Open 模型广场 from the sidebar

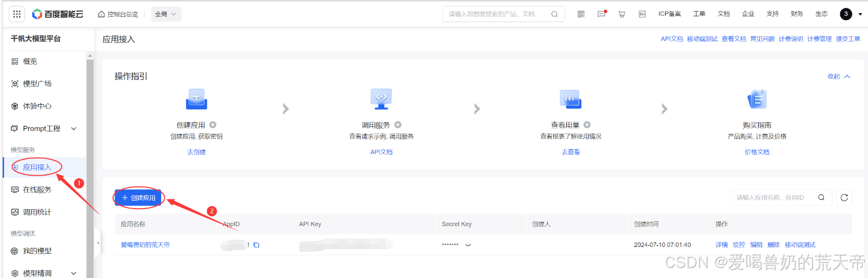[x=37, y=84]
